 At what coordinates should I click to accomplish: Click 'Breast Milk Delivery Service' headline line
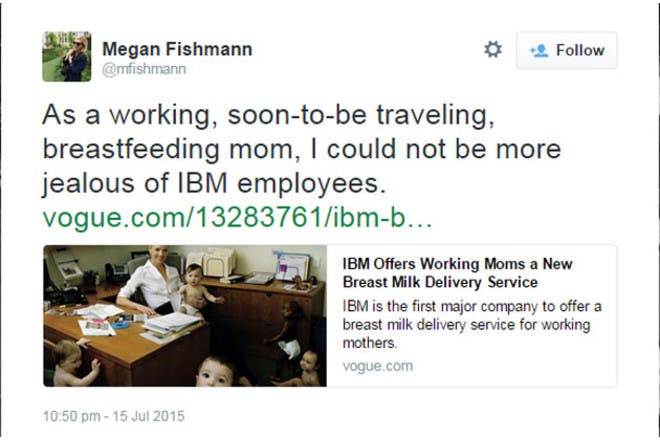click(x=440, y=282)
